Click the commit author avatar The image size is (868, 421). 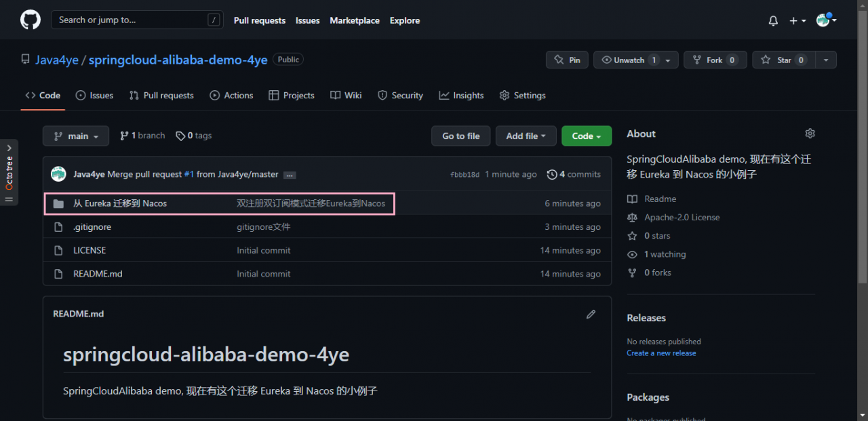tap(58, 174)
